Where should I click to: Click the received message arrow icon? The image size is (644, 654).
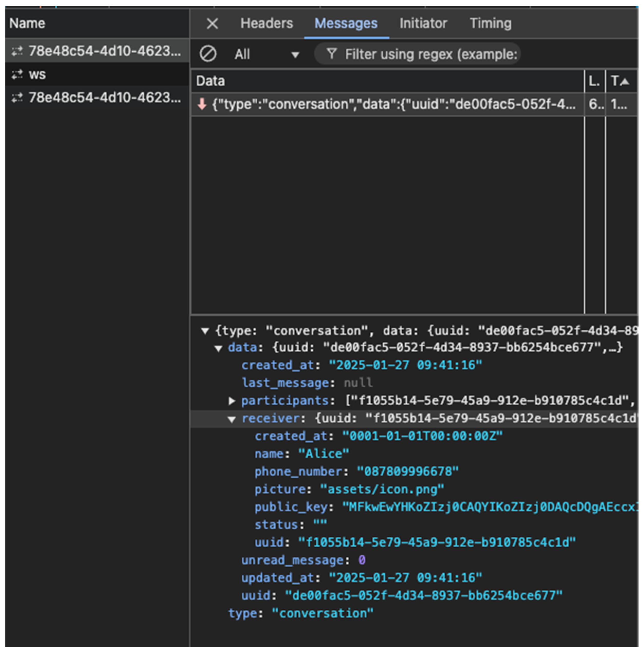[x=202, y=104]
